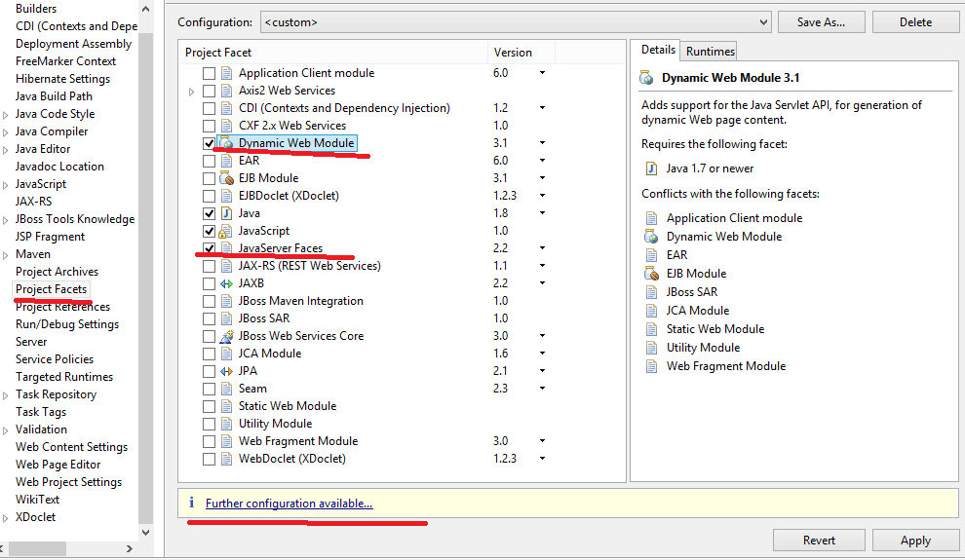The width and height of the screenshot is (965, 560).
Task: Check the EJBDoclet (XDoclet) checkbox
Action: [210, 196]
